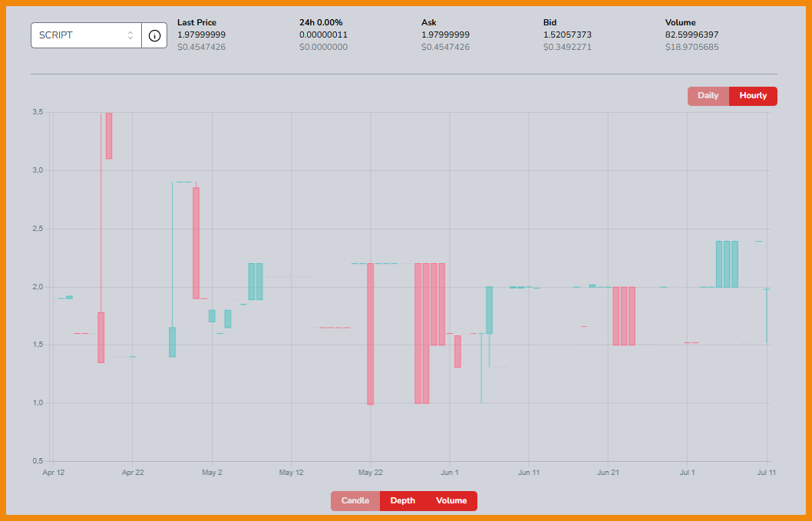The width and height of the screenshot is (812, 521).
Task: Click the May 22 x-axis label
Action: tap(370, 473)
